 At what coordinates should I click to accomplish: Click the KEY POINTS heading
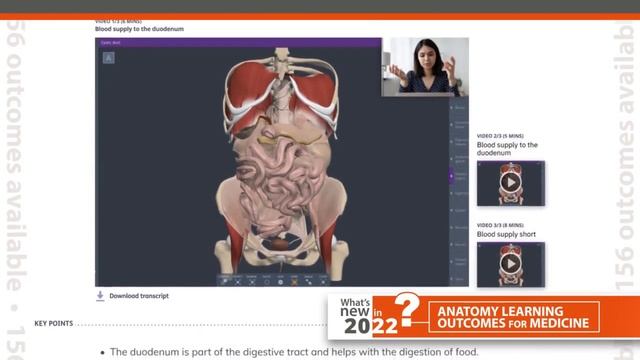click(53, 323)
